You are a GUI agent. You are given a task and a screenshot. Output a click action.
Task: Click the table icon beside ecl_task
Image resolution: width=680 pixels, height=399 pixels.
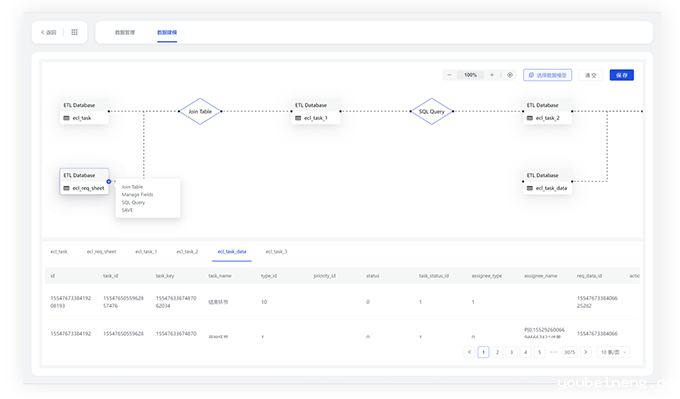pyautogui.click(x=66, y=118)
